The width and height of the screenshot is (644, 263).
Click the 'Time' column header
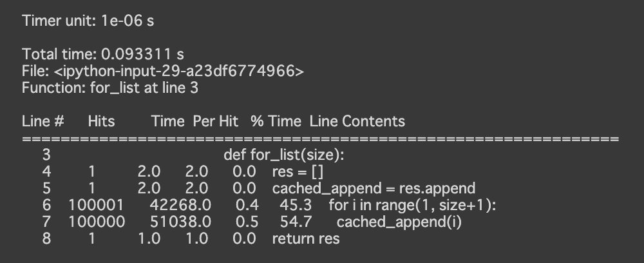tap(168, 121)
